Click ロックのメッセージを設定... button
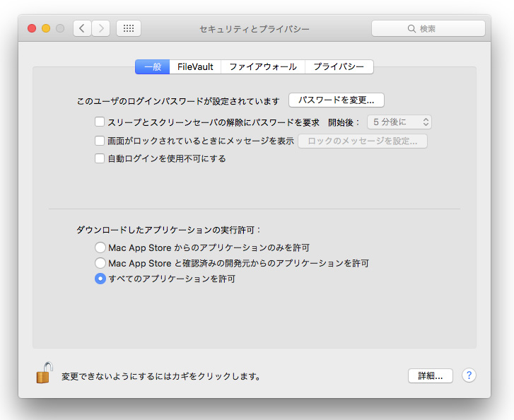This screenshot has height=420, width=514. [363, 141]
